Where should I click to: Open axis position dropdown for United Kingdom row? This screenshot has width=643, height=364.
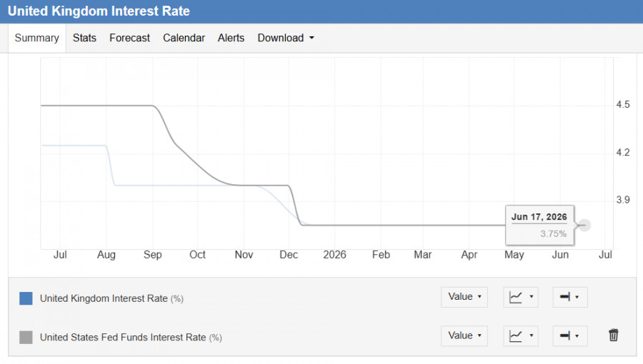570,297
